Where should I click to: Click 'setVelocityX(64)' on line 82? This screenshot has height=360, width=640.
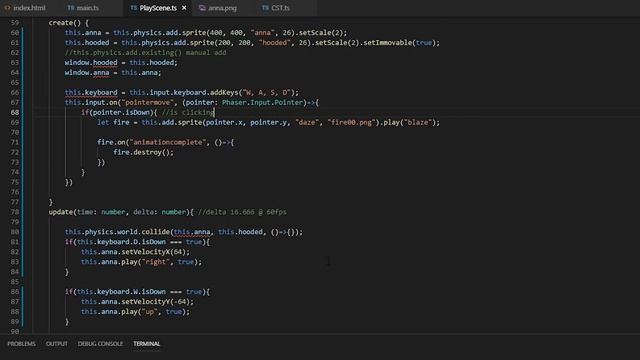point(153,252)
